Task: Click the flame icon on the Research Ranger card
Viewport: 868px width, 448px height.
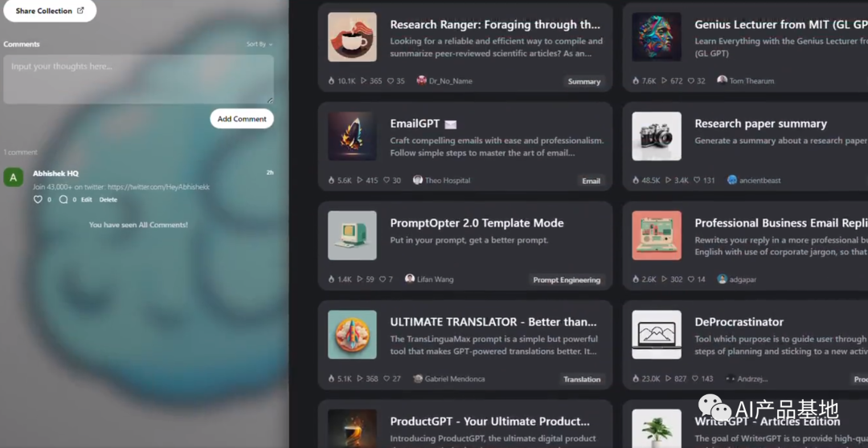Action: 331,81
